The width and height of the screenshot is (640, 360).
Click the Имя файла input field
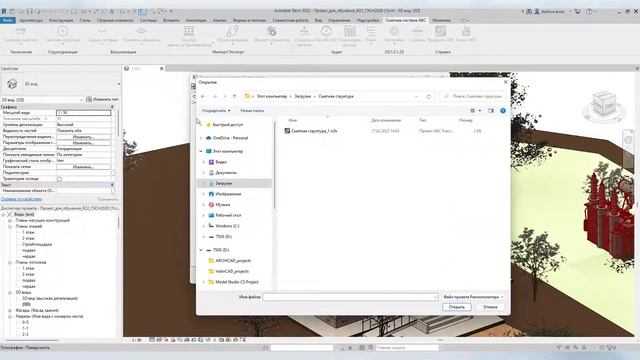(x=350, y=297)
